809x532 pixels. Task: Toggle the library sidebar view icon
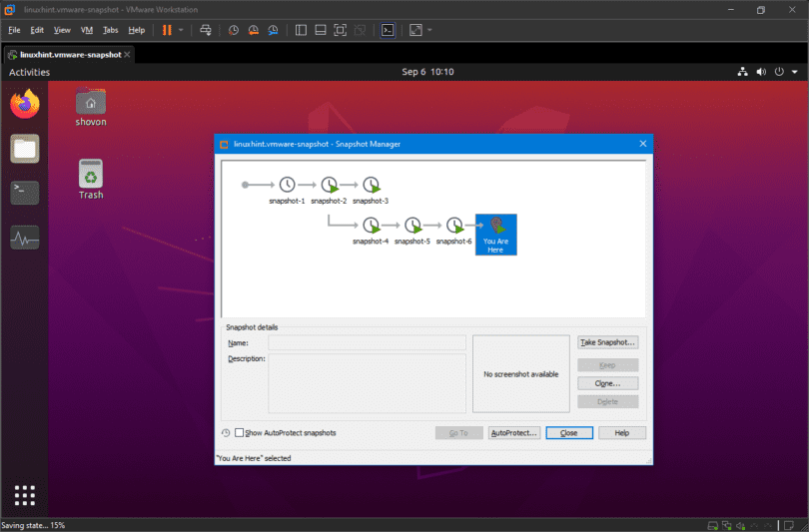[x=301, y=30]
